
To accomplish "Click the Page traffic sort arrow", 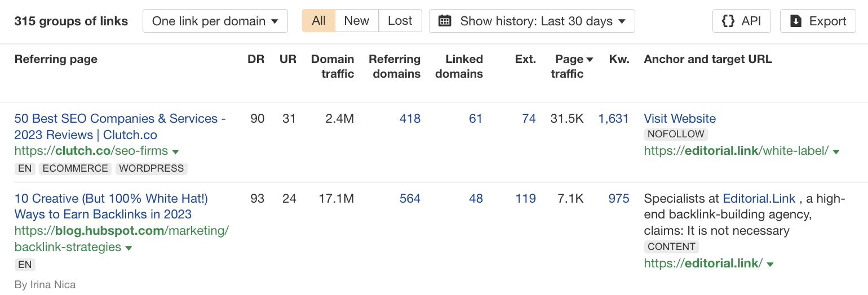I will coord(590,60).
